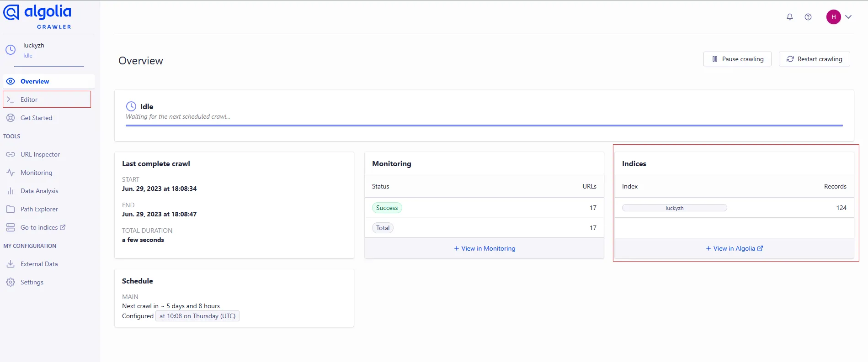This screenshot has width=868, height=362.
Task: Click the pause bars icon in Pause crawling
Action: tap(715, 59)
